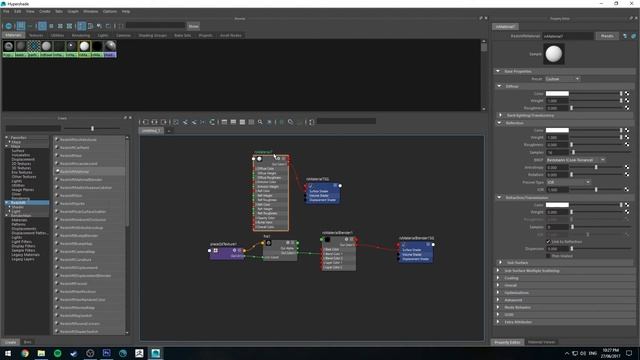The height and width of the screenshot is (360, 640).
Task: Open the Create menu
Action: 44,11
